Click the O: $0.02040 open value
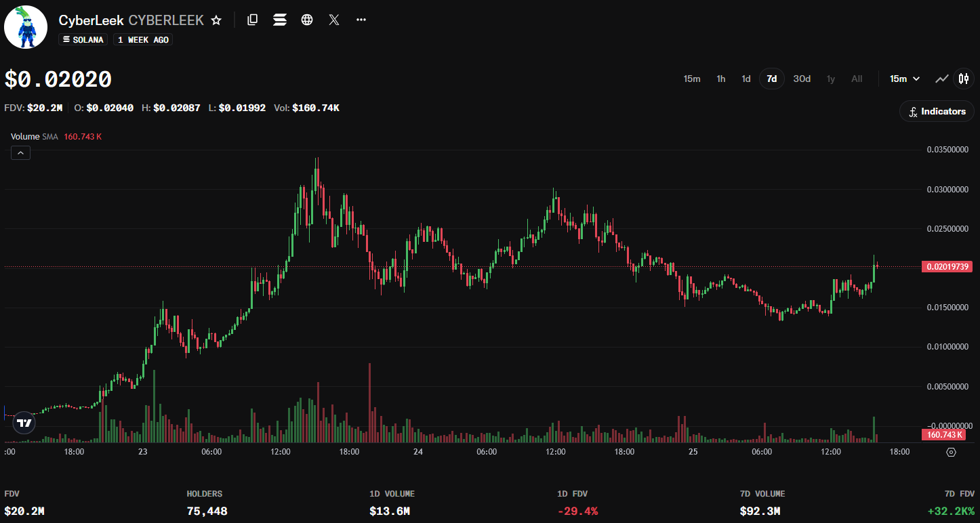980x523 pixels. [x=104, y=108]
